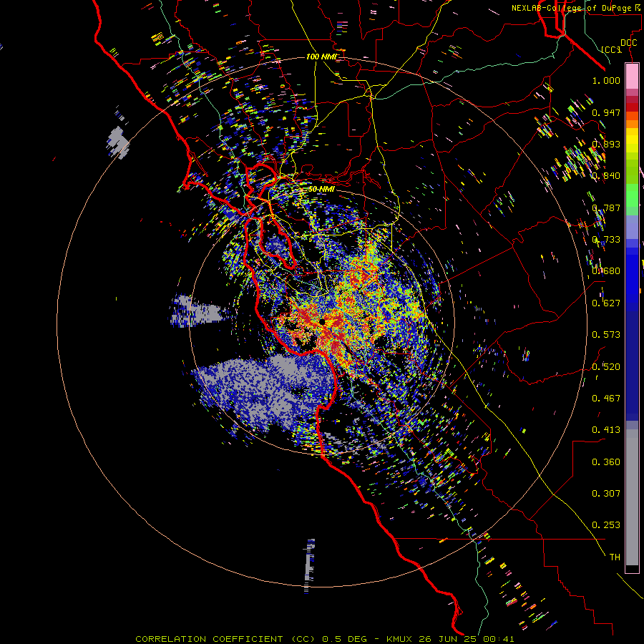Select the 0.627 legend value
This screenshot has width=644, height=644.
point(606,303)
